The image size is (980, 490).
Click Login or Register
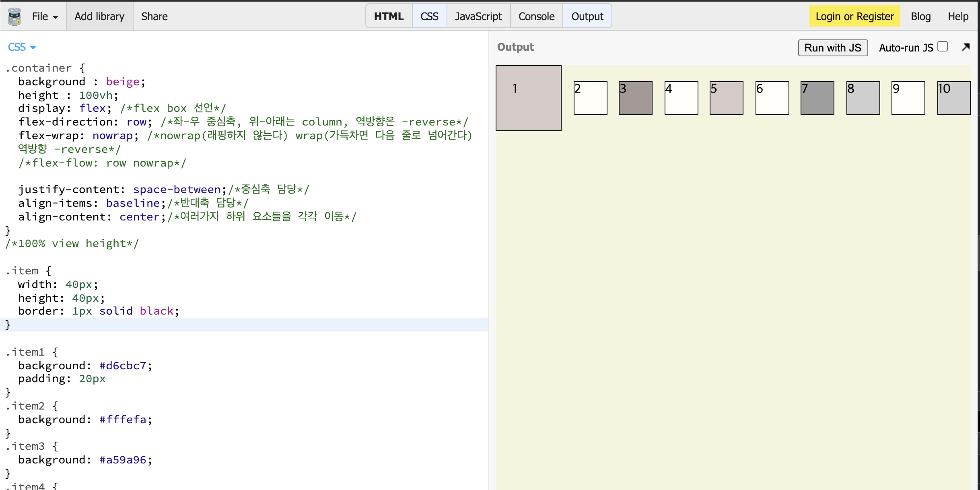[854, 16]
